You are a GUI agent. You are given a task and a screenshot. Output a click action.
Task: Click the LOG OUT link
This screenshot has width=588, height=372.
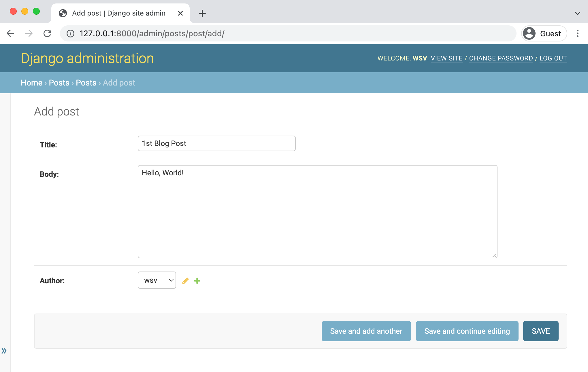[x=553, y=58]
